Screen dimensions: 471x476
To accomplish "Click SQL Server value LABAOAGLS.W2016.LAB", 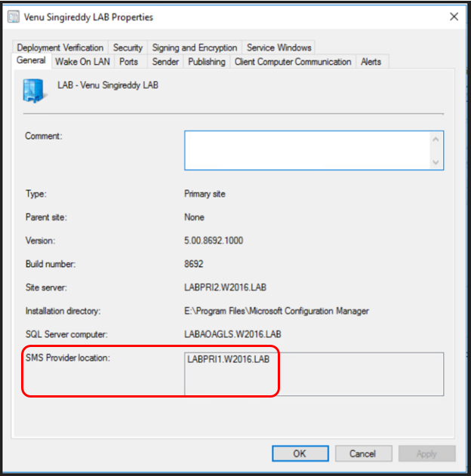I will coord(232,334).
